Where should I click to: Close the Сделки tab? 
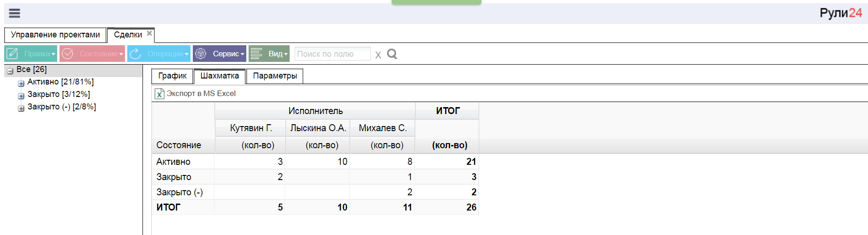coord(149,33)
